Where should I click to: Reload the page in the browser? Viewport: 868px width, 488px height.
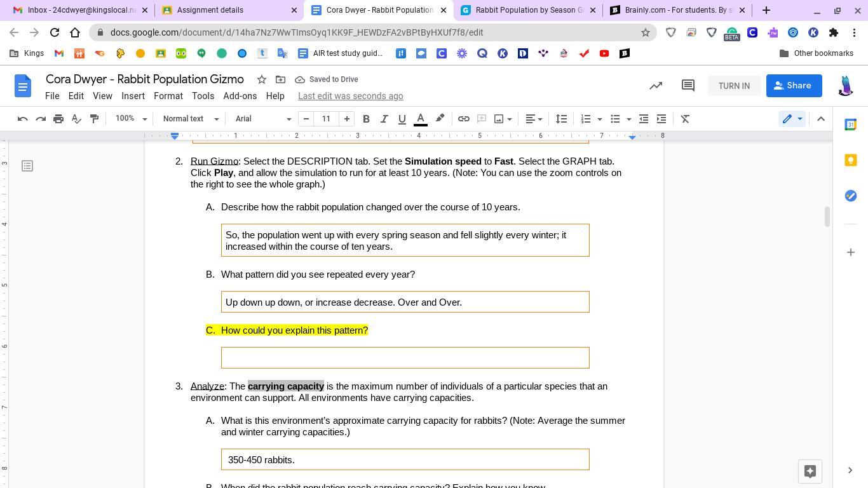pos(55,32)
